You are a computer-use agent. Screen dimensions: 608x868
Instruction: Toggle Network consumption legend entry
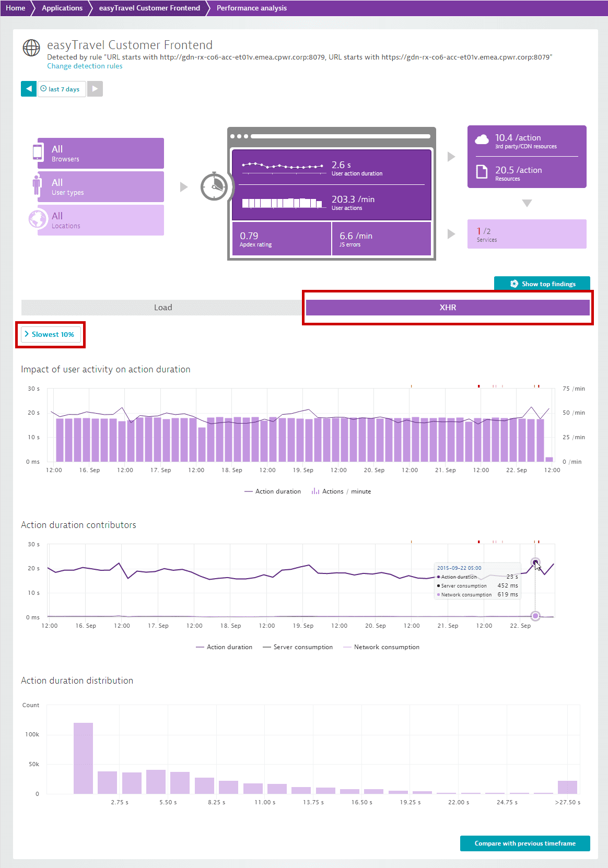pyautogui.click(x=381, y=647)
